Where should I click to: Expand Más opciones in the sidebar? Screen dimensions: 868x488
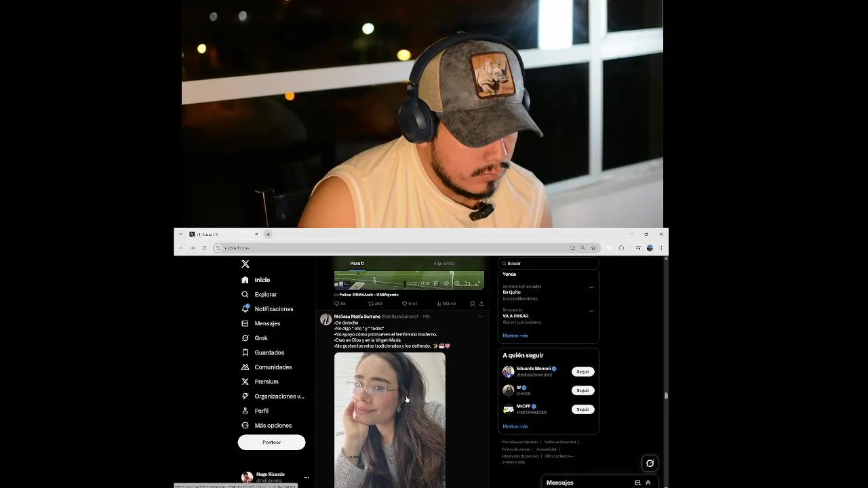pos(267,426)
